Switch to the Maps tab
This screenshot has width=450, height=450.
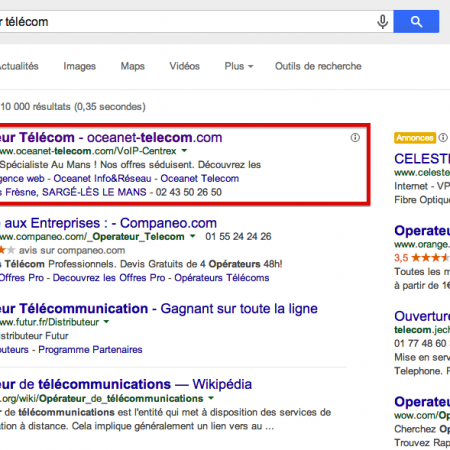coord(133,66)
